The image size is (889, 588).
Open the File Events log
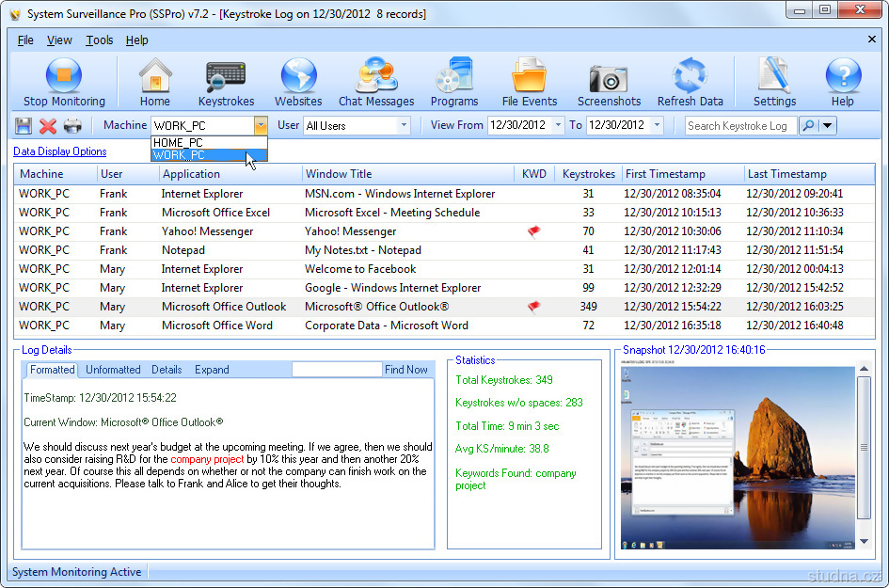[530, 82]
